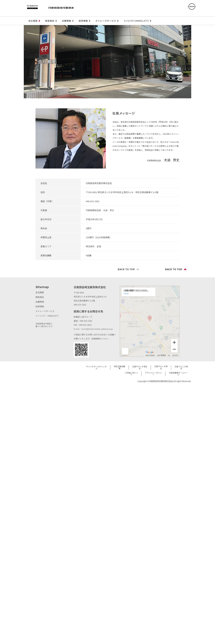The height and width of the screenshot is (644, 215).
Task: Click the green marker on the map
Action: [161, 328]
